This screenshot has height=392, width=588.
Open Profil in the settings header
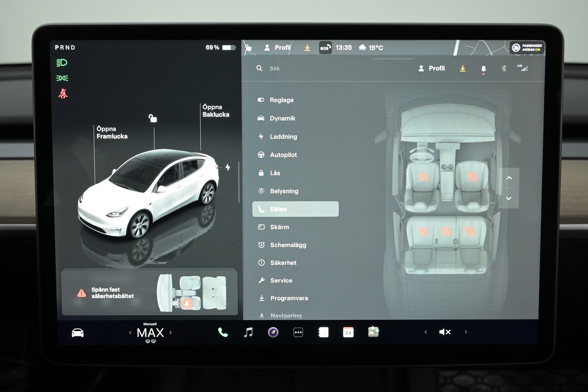click(432, 68)
